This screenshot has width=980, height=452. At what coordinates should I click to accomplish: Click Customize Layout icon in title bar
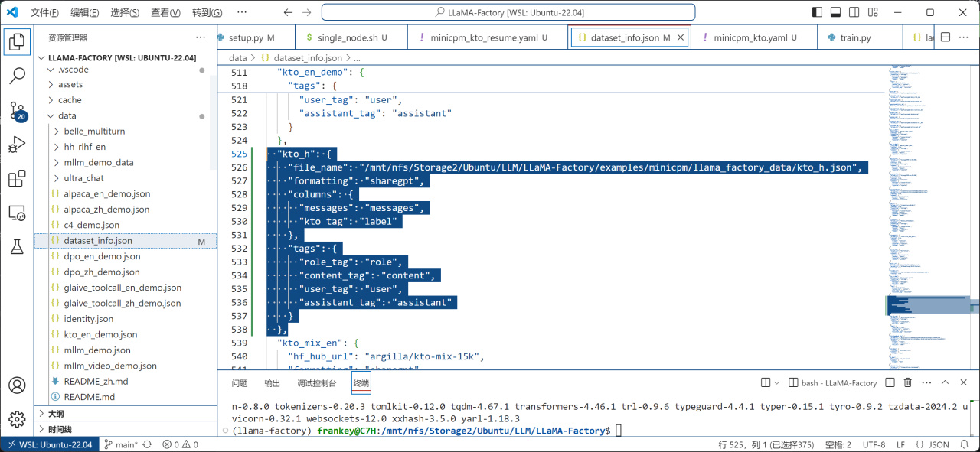coord(874,12)
